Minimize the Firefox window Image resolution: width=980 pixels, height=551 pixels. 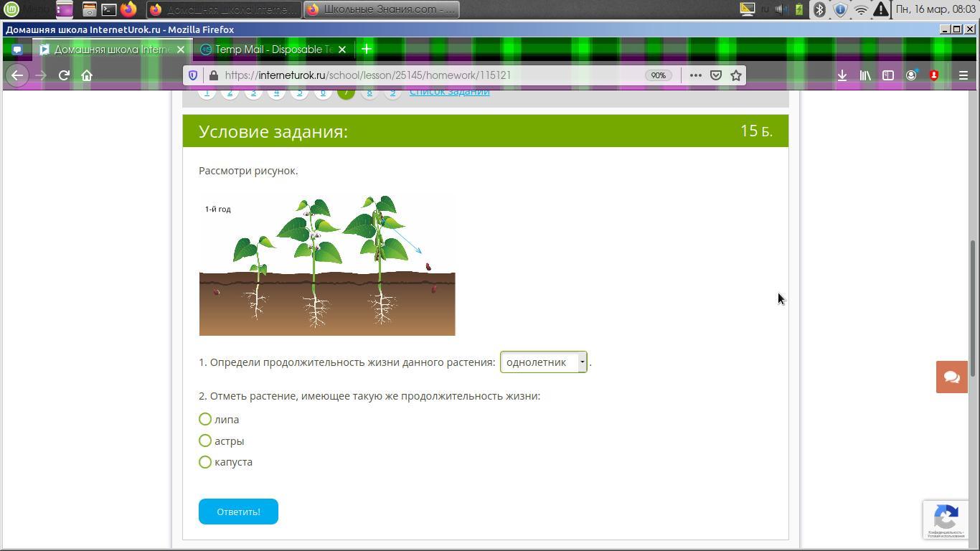click(945, 29)
